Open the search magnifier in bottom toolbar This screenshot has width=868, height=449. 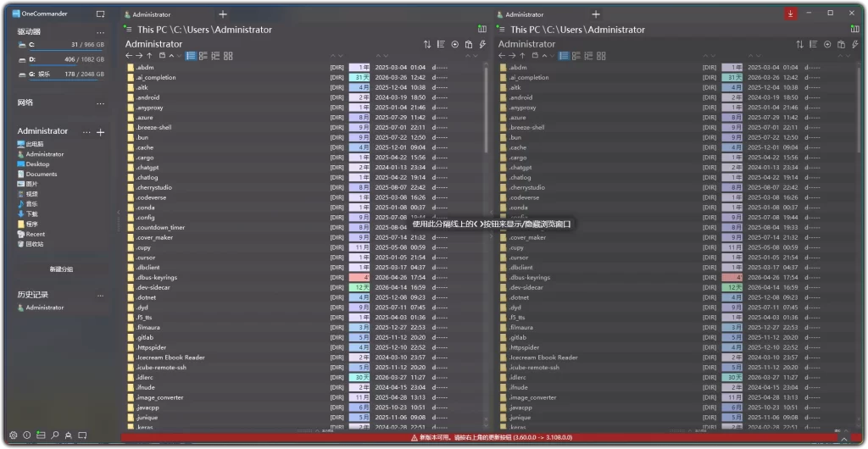(x=55, y=435)
